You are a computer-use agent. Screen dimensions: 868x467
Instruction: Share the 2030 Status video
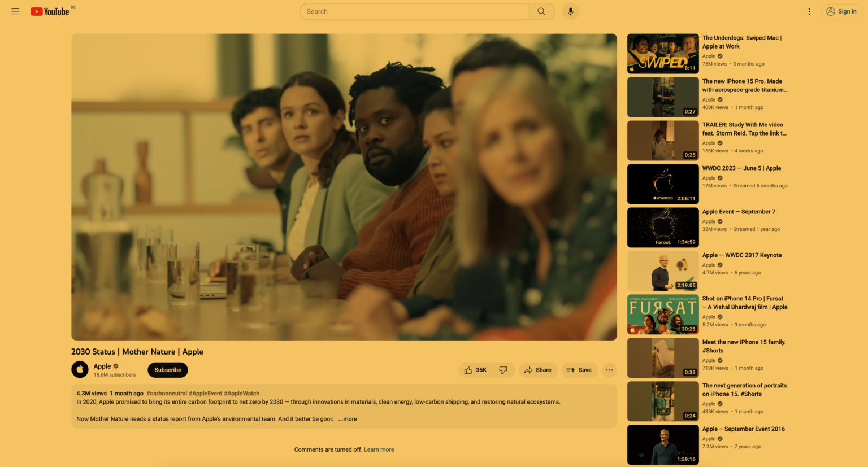pyautogui.click(x=537, y=370)
